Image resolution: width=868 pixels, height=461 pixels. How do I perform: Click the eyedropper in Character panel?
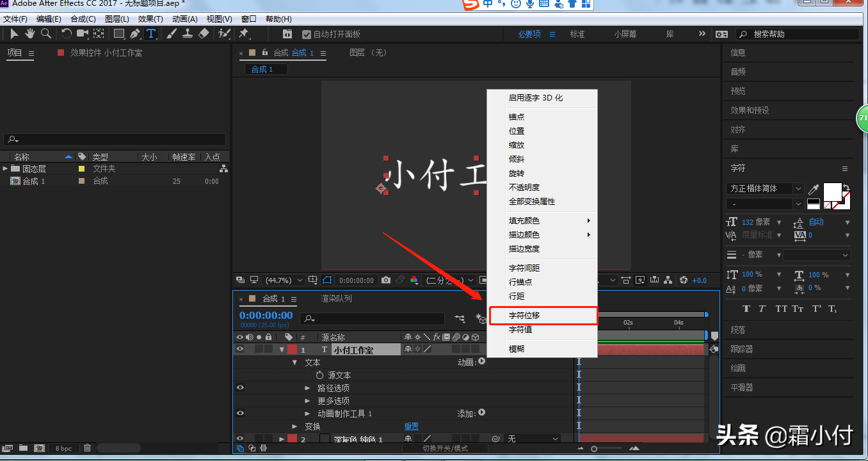coord(814,189)
